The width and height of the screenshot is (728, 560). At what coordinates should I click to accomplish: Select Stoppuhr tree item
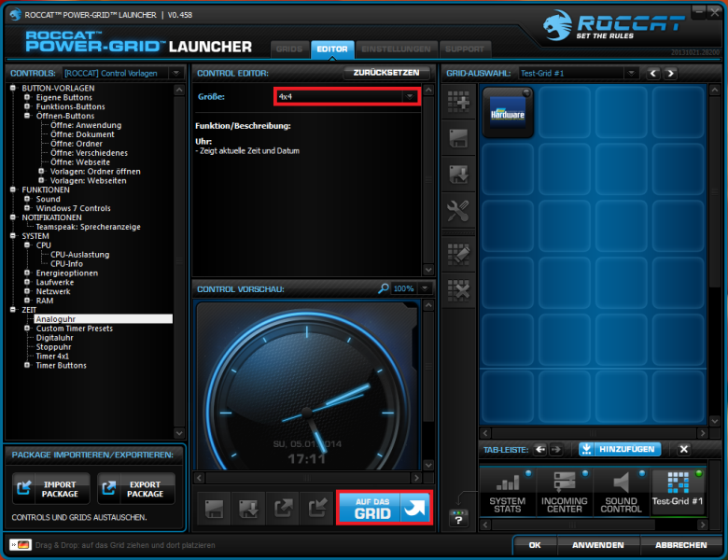[x=54, y=347]
